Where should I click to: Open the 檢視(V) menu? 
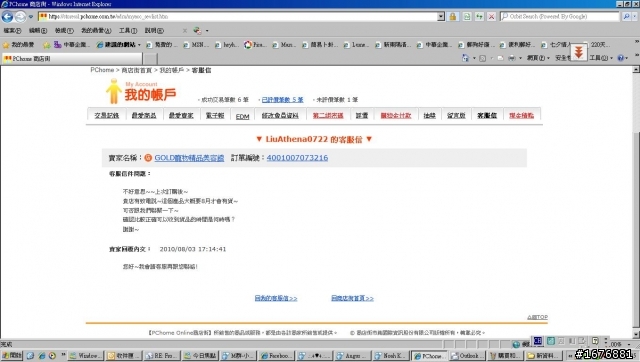64,31
